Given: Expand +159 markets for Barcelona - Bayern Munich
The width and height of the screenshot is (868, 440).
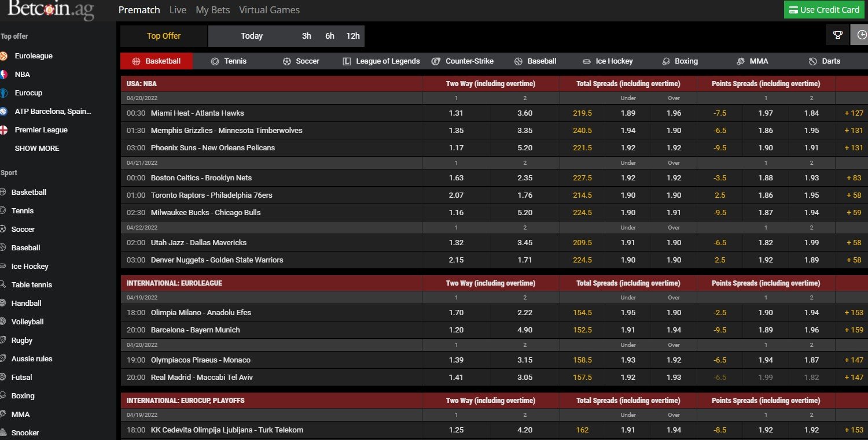Looking at the screenshot, I should coord(854,330).
